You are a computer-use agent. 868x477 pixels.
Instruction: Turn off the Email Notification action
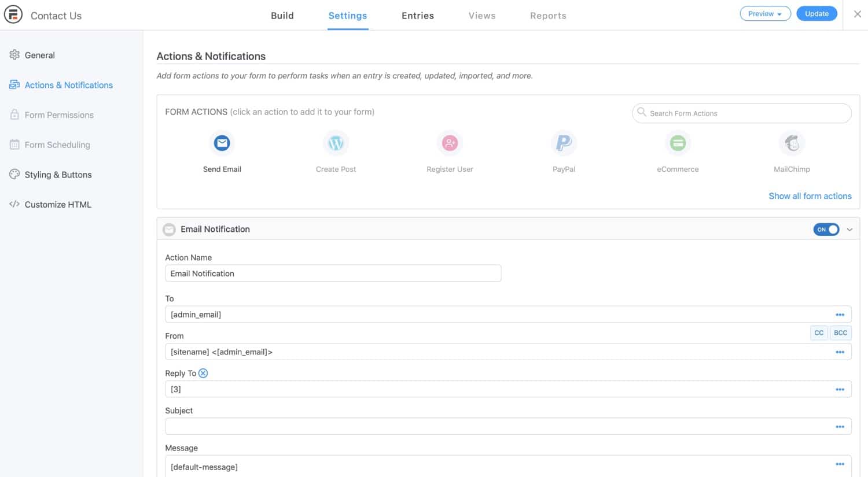826,229
